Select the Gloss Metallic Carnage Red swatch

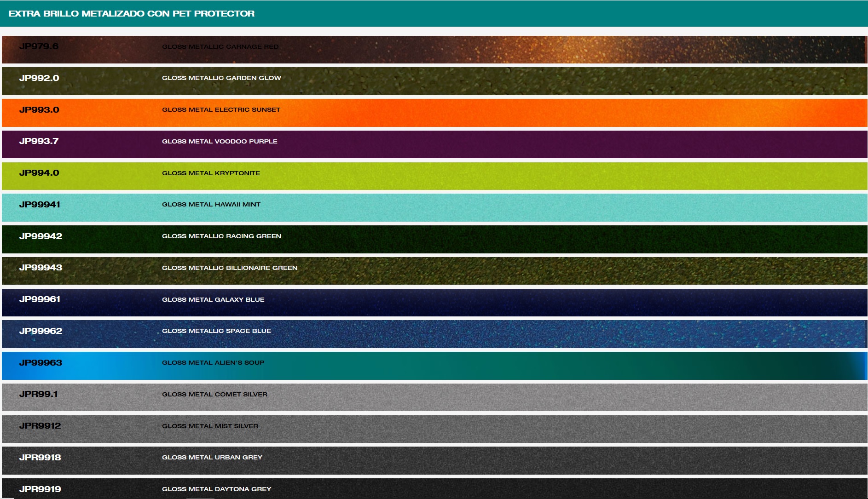tap(434, 50)
